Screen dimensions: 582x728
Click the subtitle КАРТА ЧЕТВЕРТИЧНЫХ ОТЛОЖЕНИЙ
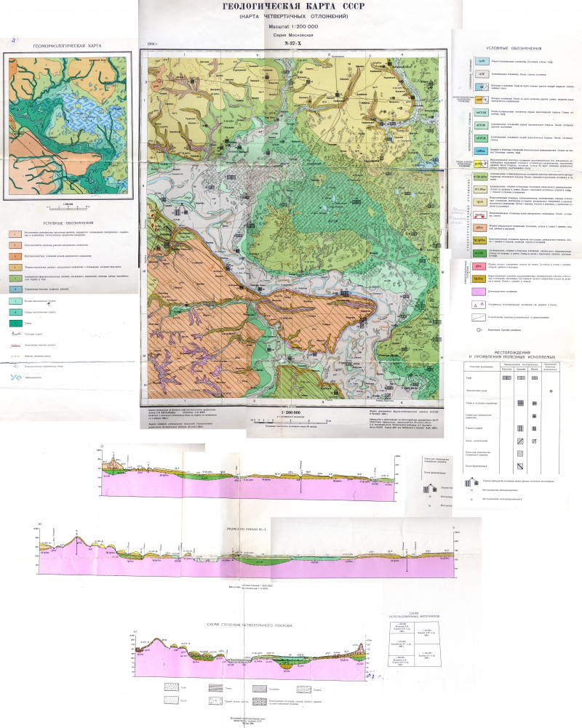tap(294, 17)
